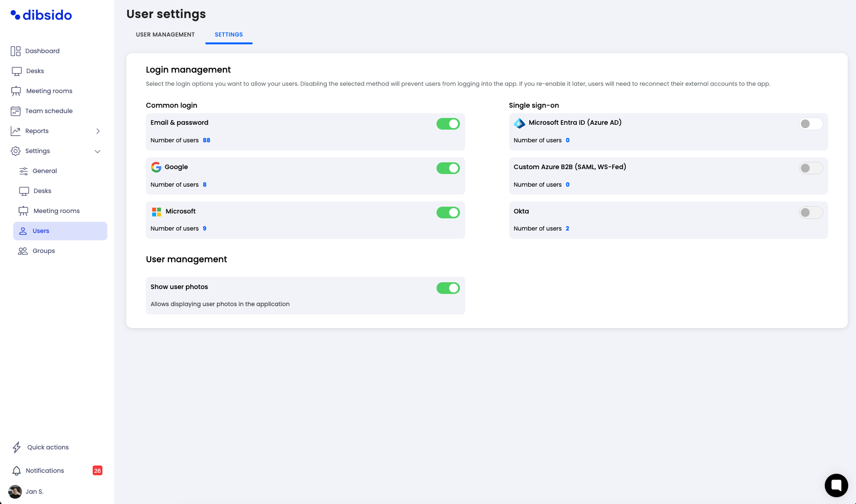Viewport: 856px width, 504px height.
Task: Open top-level Meeting rooms icon
Action: (16, 91)
